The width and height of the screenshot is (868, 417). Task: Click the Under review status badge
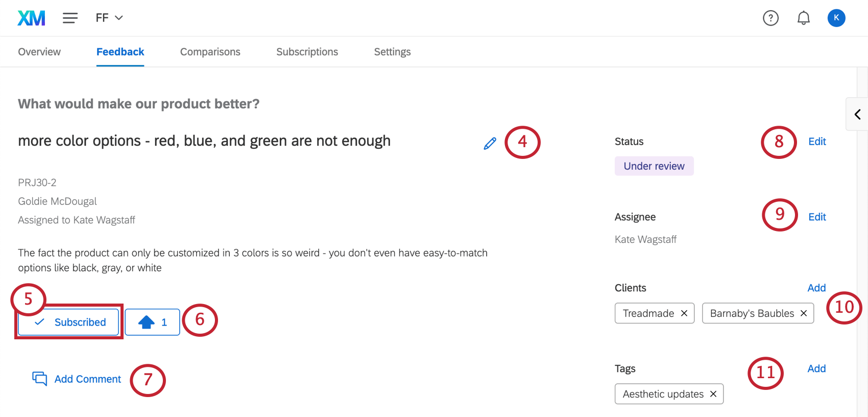click(x=654, y=166)
